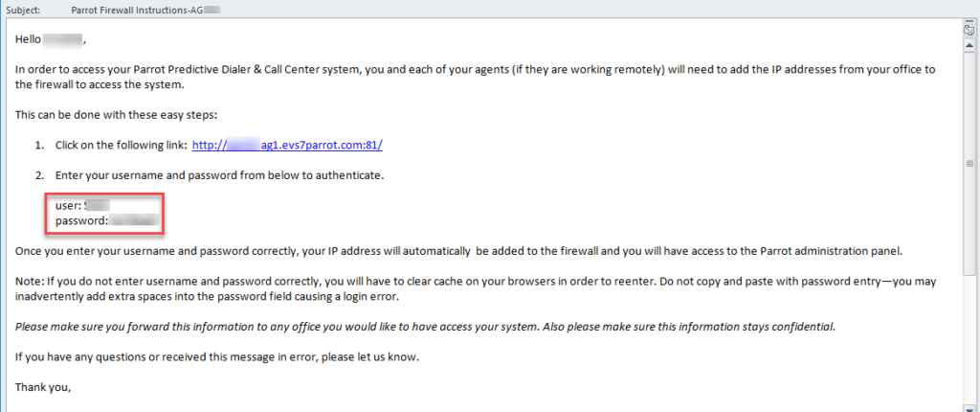This screenshot has height=412, width=980.
Task: Click 'If you have any questions' sentence
Action: tap(217, 357)
